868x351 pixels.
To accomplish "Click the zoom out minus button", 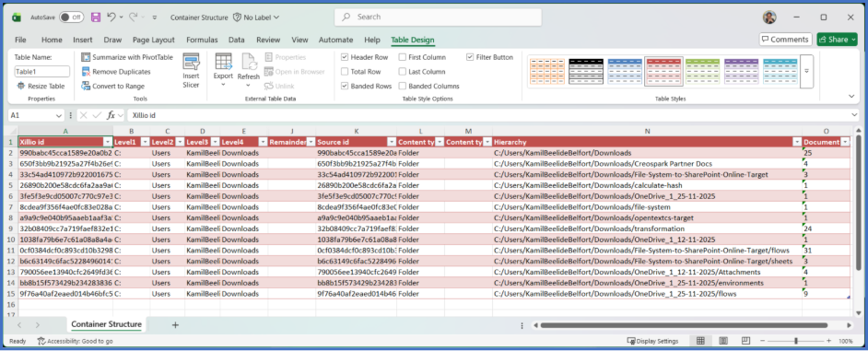I will [763, 341].
